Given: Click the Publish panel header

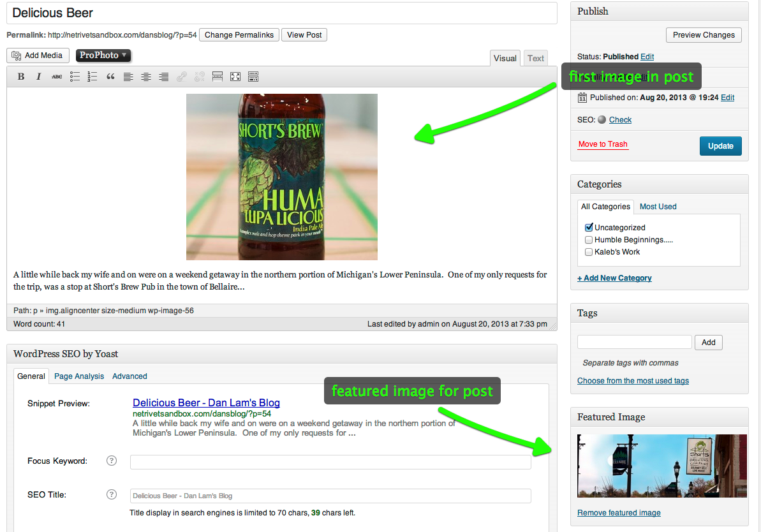Looking at the screenshot, I should pyautogui.click(x=659, y=11).
